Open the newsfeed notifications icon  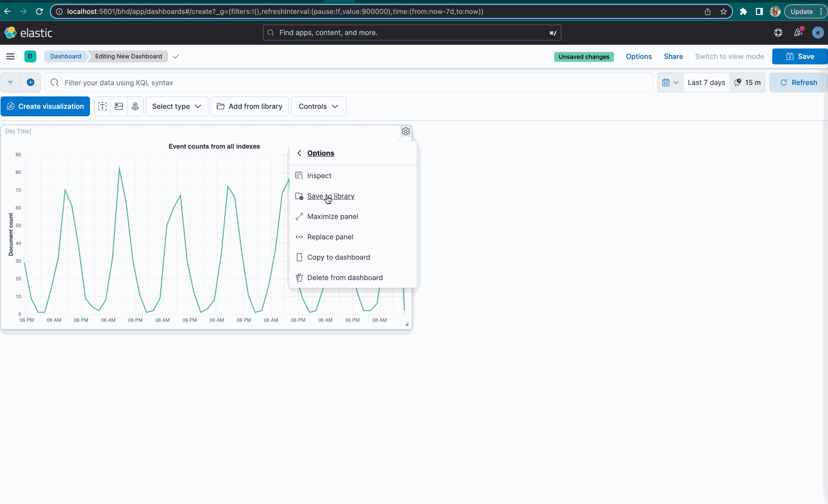click(x=798, y=32)
